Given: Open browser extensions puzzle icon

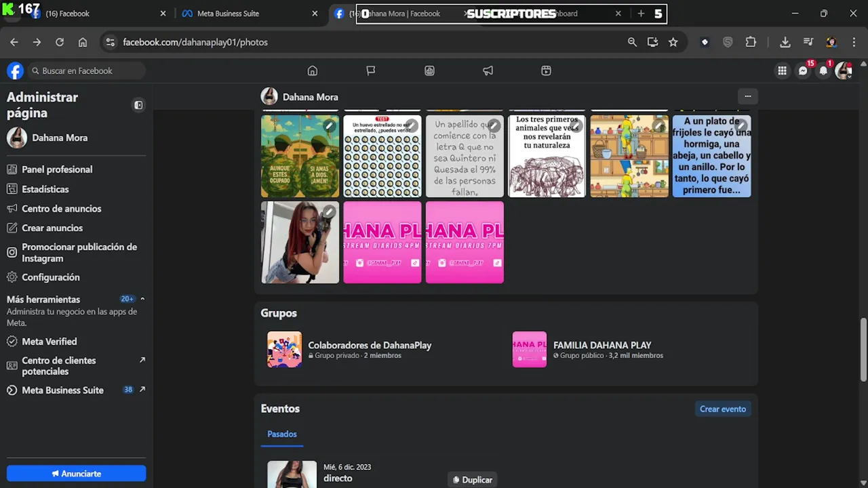Looking at the screenshot, I should [x=751, y=42].
